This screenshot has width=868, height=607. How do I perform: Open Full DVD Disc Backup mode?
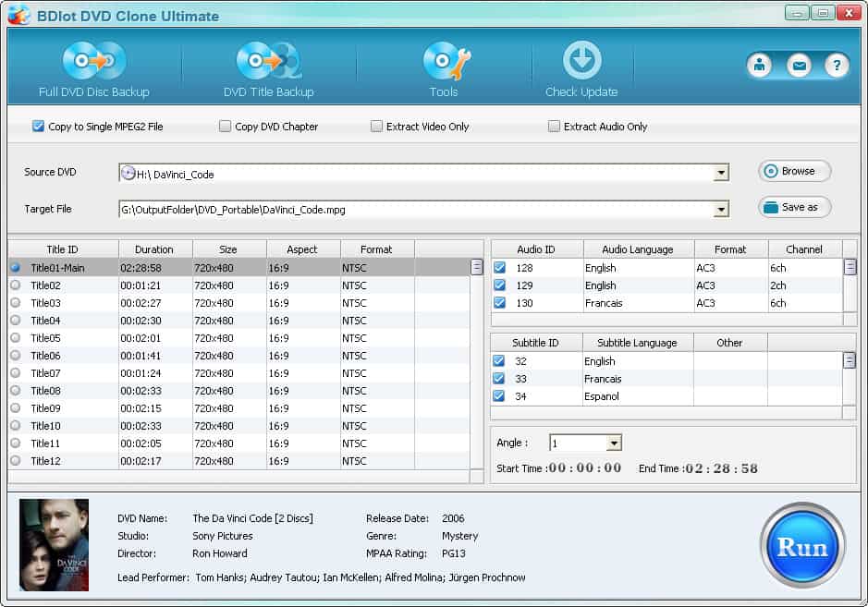[94, 69]
